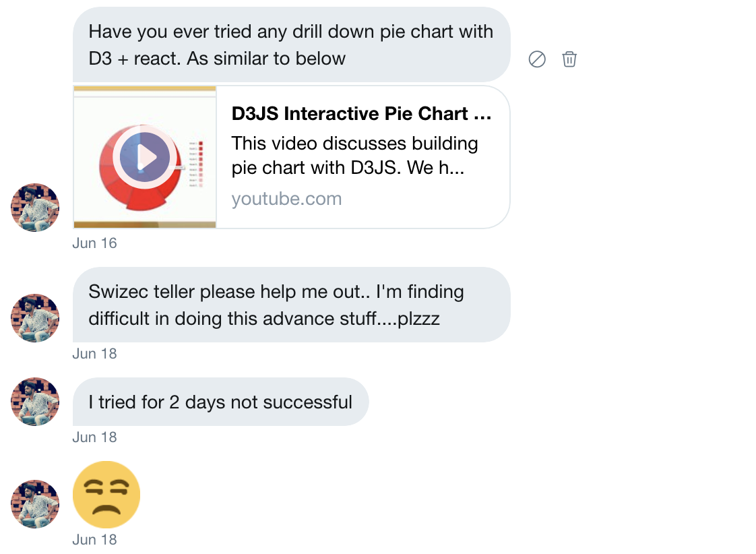This screenshot has height=554, width=756.
Task: Open the youtube.com link in the card
Action: [286, 198]
